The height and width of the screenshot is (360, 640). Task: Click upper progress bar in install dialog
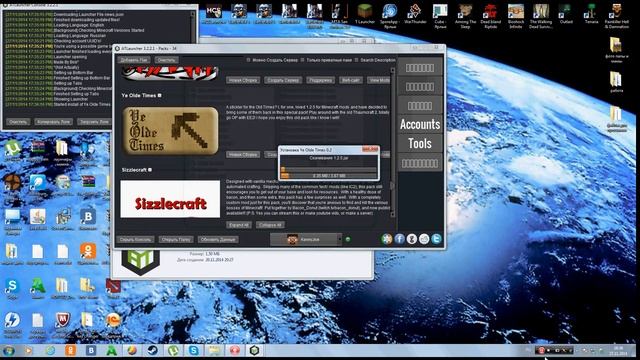[329, 168]
